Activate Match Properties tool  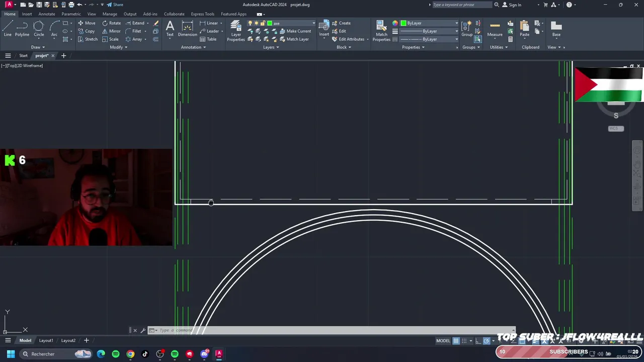pyautogui.click(x=381, y=31)
